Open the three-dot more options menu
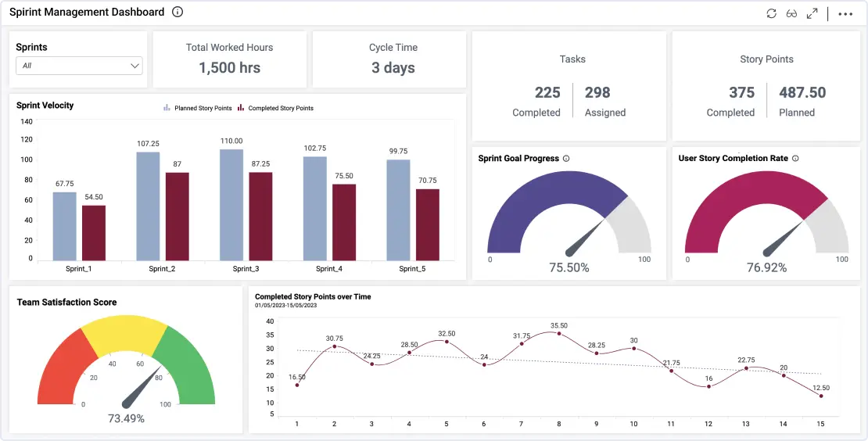This screenshot has height=441, width=868. [x=845, y=14]
